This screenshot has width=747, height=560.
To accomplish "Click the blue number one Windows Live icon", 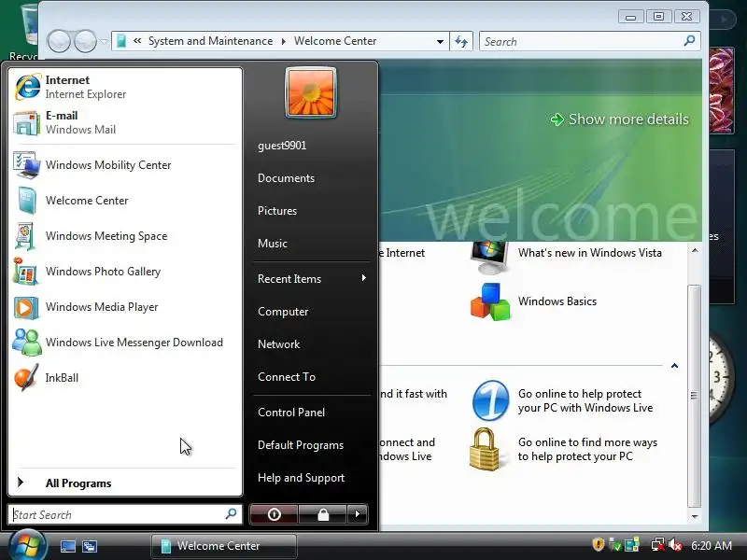I will 490,400.
